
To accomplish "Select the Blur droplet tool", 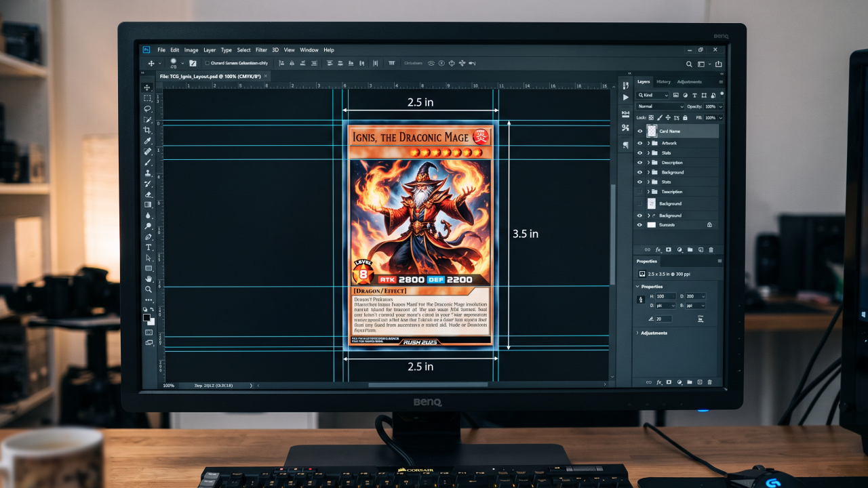I will tap(147, 216).
